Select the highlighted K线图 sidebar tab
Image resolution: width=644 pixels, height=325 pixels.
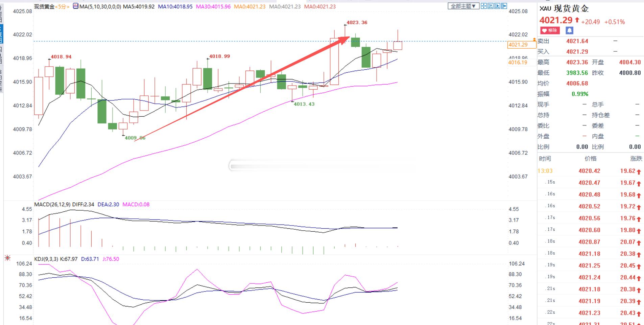(x=1, y=33)
